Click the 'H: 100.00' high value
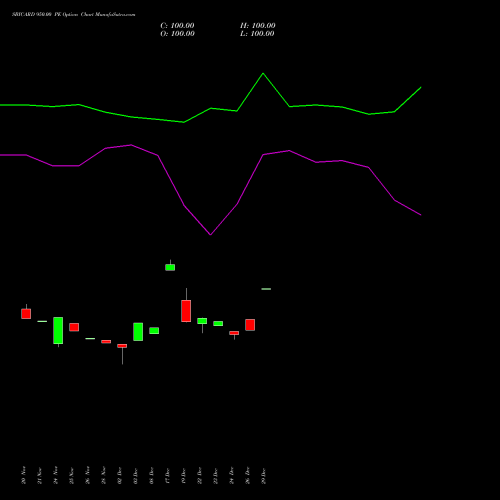500x500 pixels. click(x=258, y=26)
